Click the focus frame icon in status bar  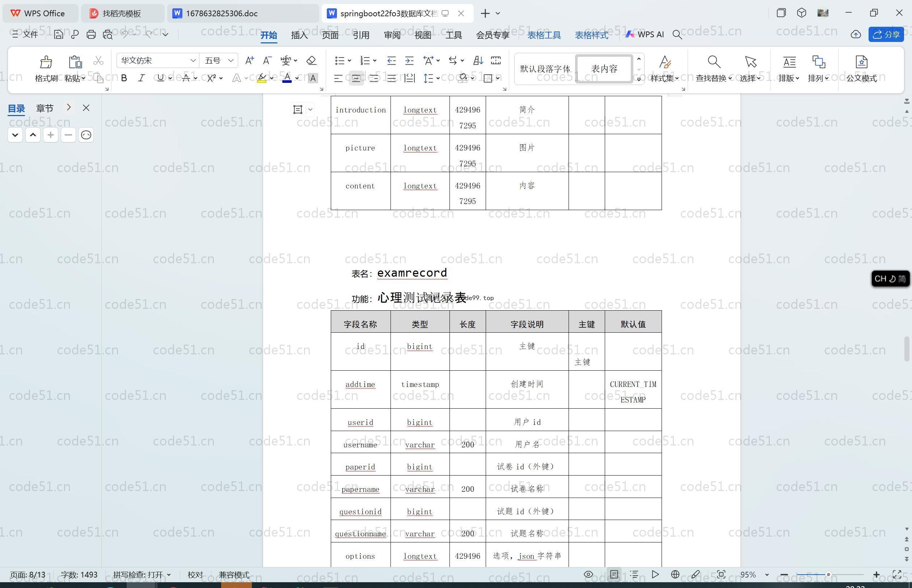(x=721, y=574)
